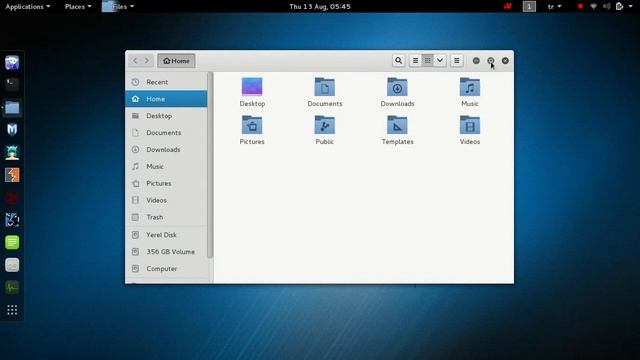Image resolution: width=640 pixels, height=360 pixels.
Task: Close the Files window
Action: click(505, 60)
